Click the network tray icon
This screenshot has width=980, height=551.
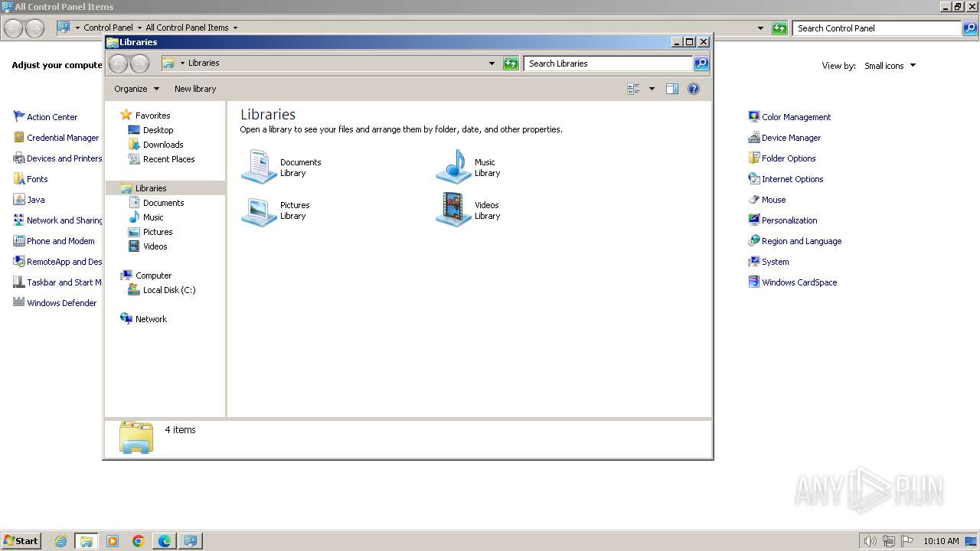(889, 541)
